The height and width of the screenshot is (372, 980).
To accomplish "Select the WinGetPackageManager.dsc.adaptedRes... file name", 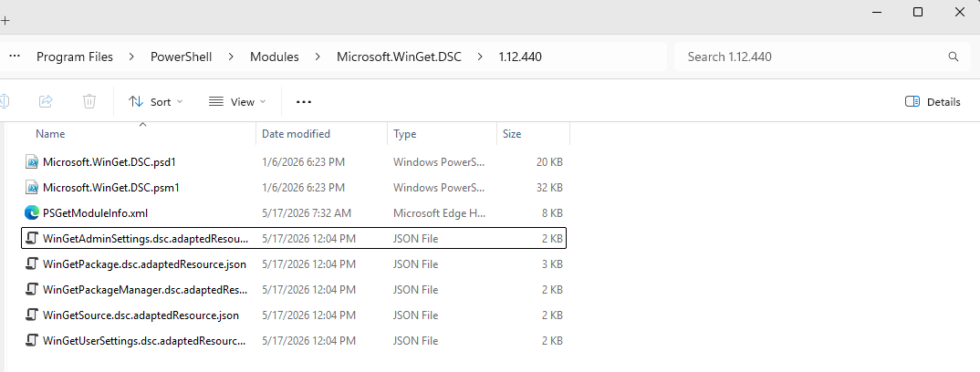I will tap(145, 290).
